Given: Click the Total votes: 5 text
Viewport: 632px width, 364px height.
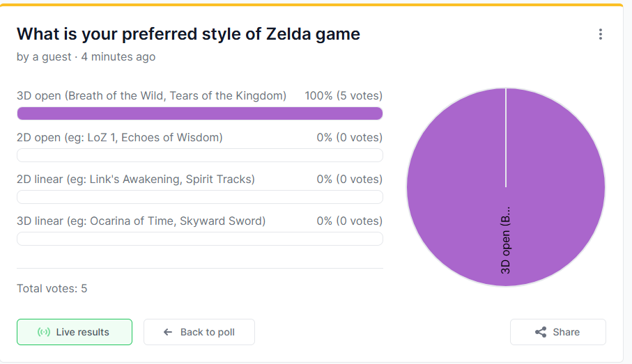Looking at the screenshot, I should point(52,288).
